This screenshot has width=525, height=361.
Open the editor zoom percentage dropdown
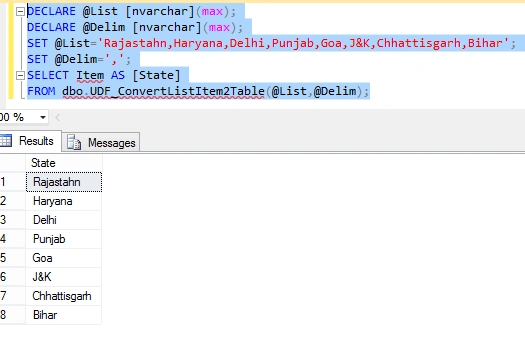pos(43,117)
